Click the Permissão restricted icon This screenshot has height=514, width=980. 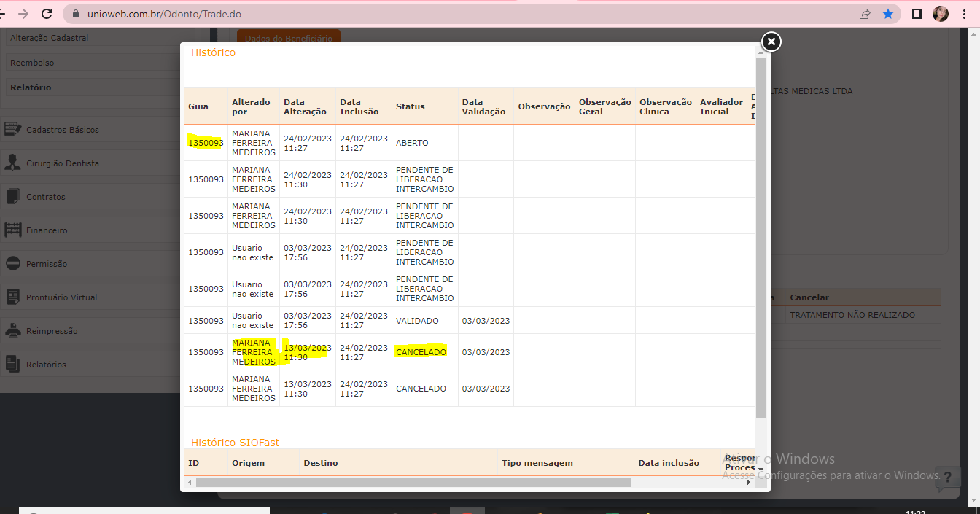tap(12, 263)
